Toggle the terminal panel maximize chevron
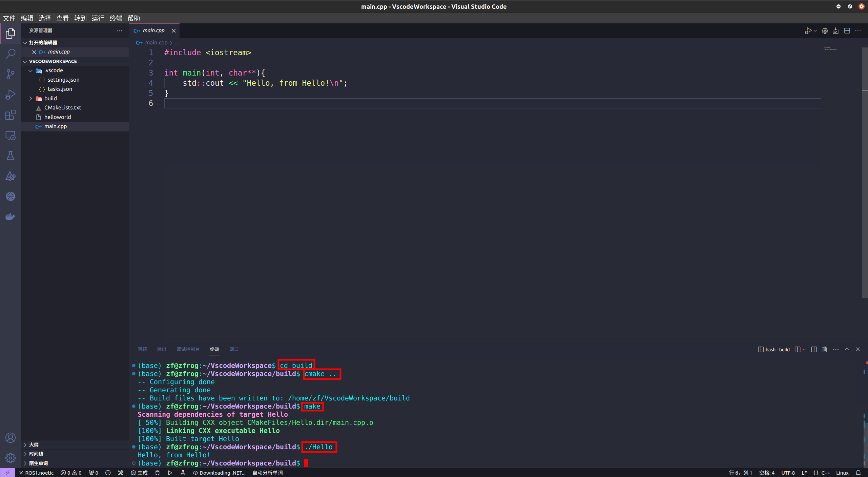This screenshot has height=477, width=868. pyautogui.click(x=847, y=349)
